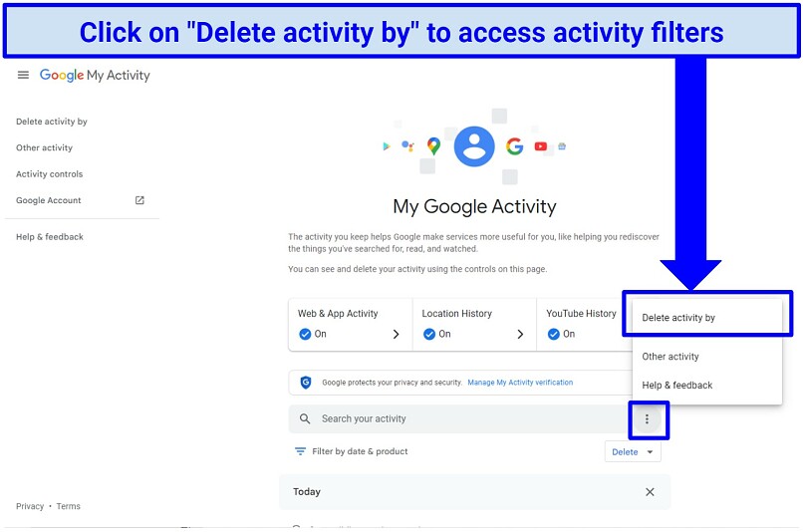
Task: Open the three-dot more options menu
Action: pos(648,419)
